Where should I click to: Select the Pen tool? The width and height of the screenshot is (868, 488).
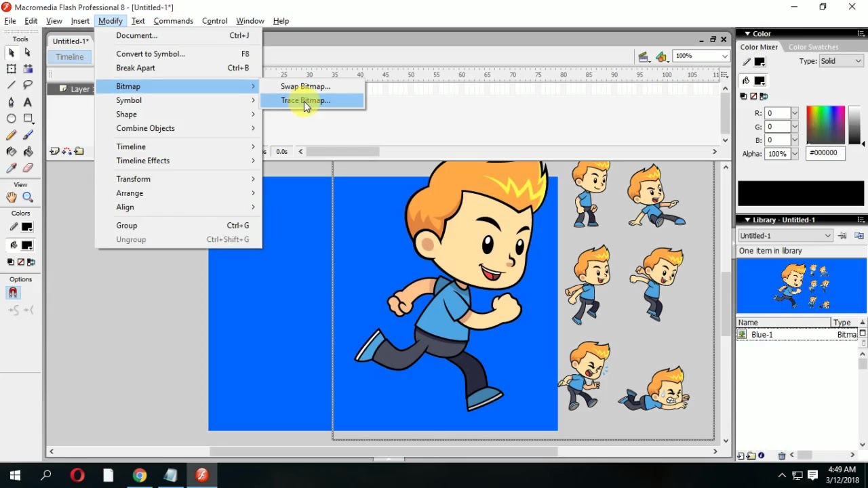coord(12,102)
